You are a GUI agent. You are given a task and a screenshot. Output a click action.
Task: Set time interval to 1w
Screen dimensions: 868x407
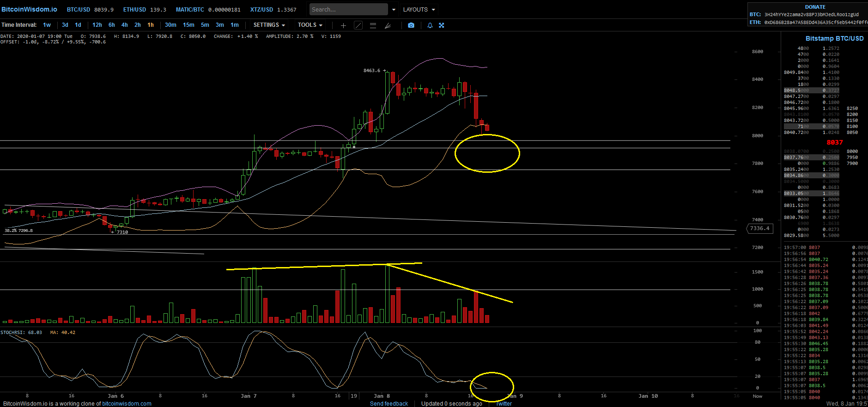[x=47, y=25]
